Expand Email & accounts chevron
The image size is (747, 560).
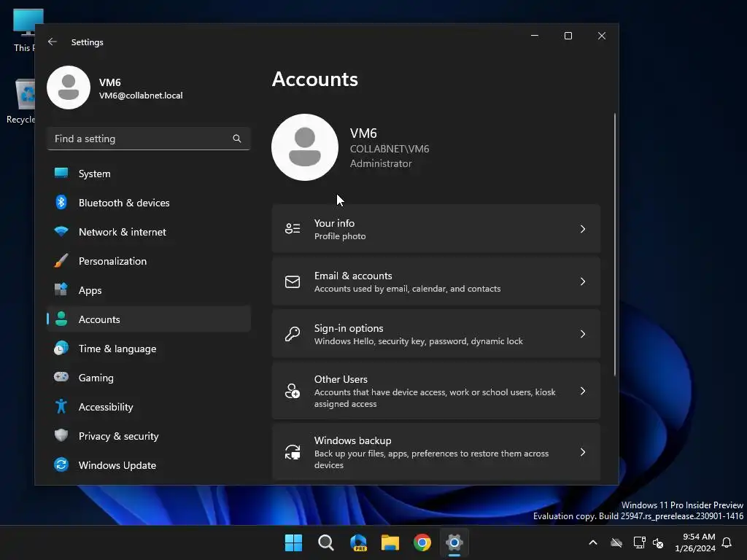point(583,281)
